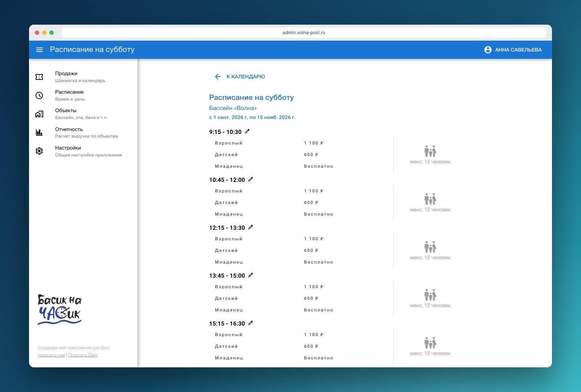Screen dimensions: 581x392
Task: Edit the 10:45 - 12:00 time slot
Action: click(251, 179)
